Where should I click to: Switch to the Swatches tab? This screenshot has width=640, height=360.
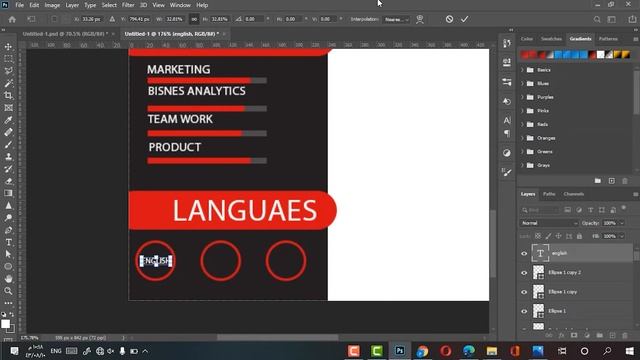[551, 39]
